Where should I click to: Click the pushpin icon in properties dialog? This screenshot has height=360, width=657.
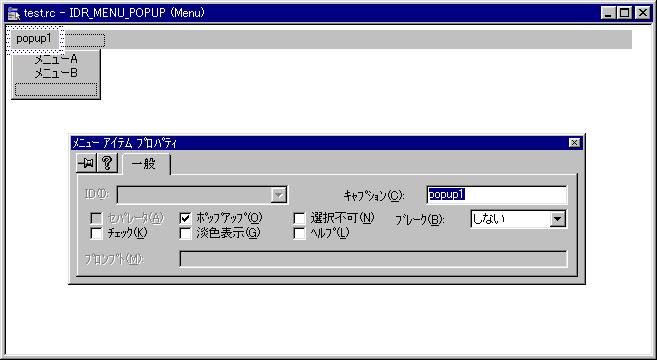pyautogui.click(x=87, y=163)
